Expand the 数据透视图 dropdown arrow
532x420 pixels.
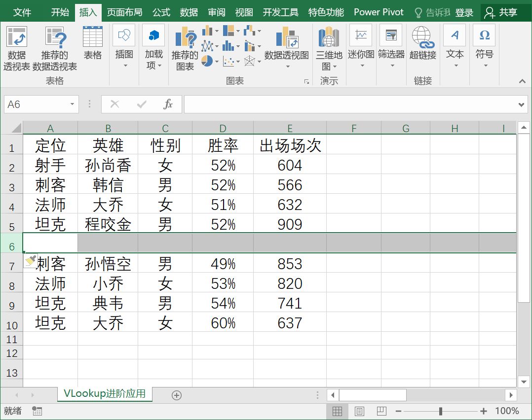tap(288, 67)
